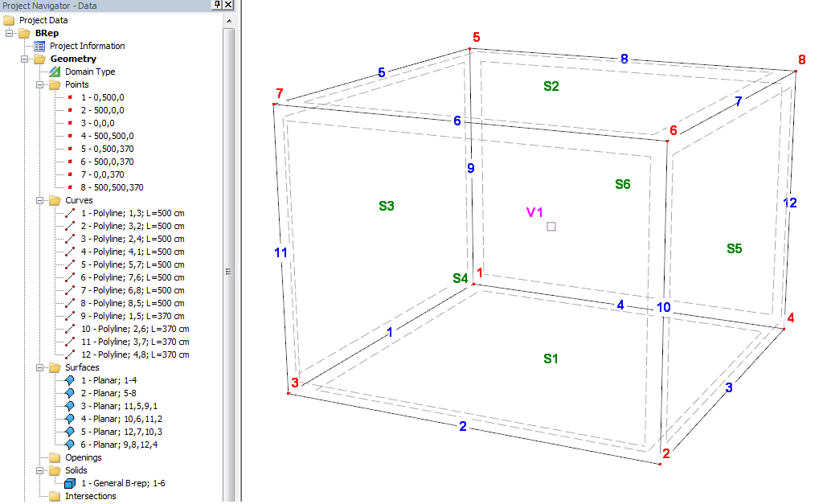This screenshot has height=504, width=827.
Task: Click the panel splitter grip handle
Action: pyautogui.click(x=228, y=271)
